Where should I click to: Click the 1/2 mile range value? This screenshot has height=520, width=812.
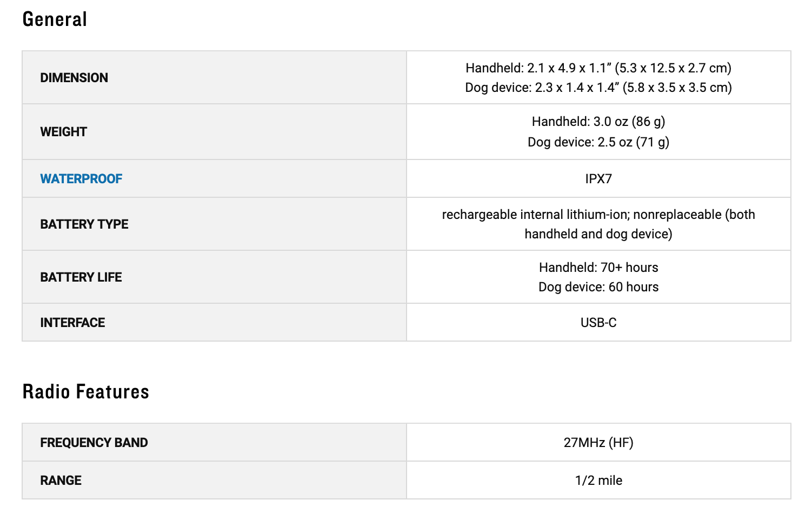tap(598, 481)
